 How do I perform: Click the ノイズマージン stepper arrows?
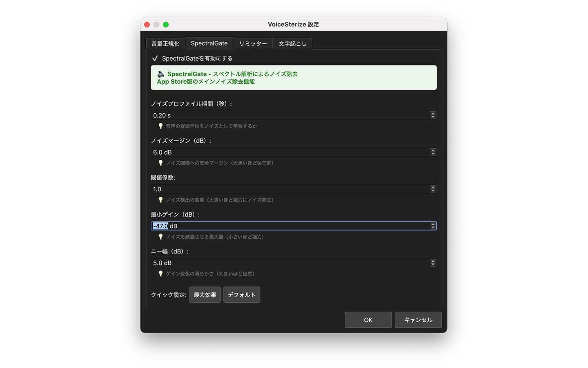(433, 152)
